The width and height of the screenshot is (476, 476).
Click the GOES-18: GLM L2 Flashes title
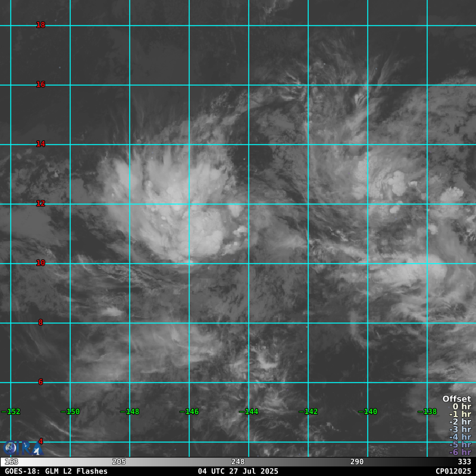pos(57,471)
